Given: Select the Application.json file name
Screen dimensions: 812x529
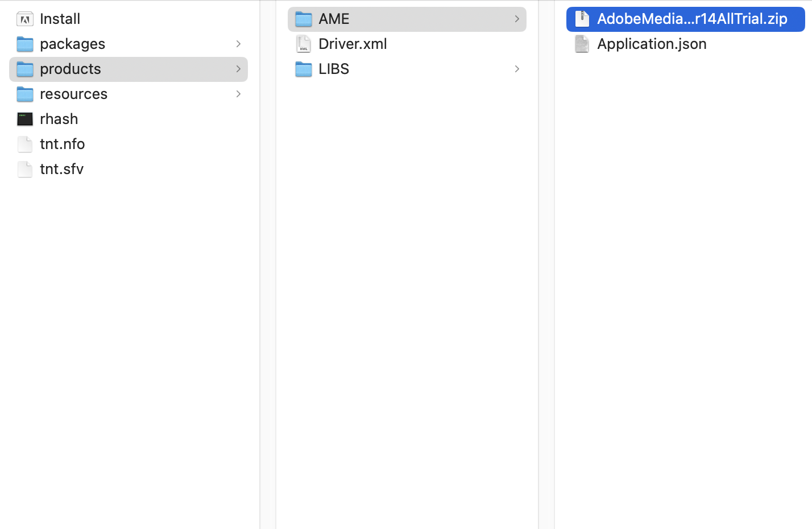Looking at the screenshot, I should [652, 44].
